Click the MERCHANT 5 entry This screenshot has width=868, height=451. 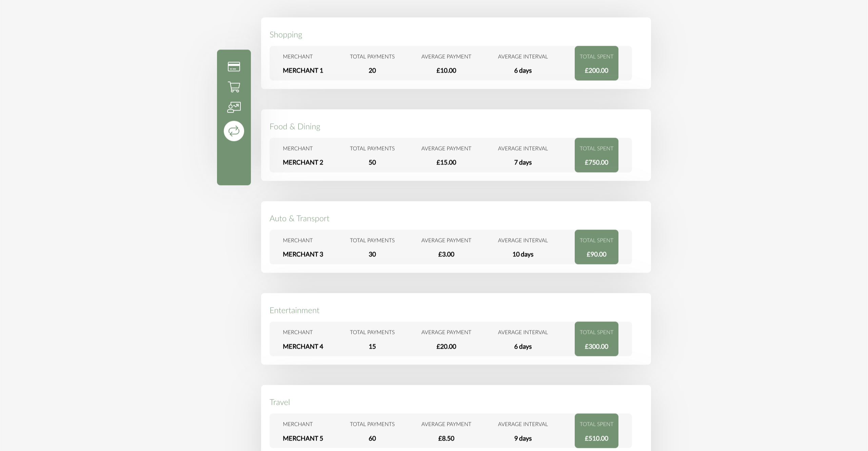click(303, 438)
